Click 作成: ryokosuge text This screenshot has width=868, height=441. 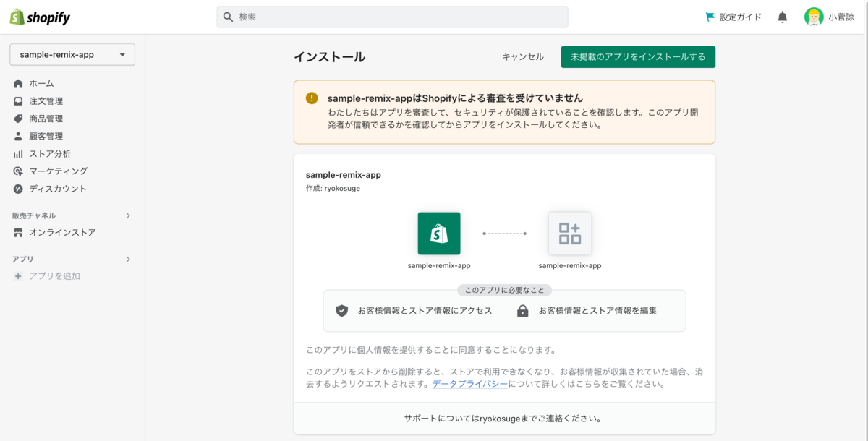tap(333, 189)
